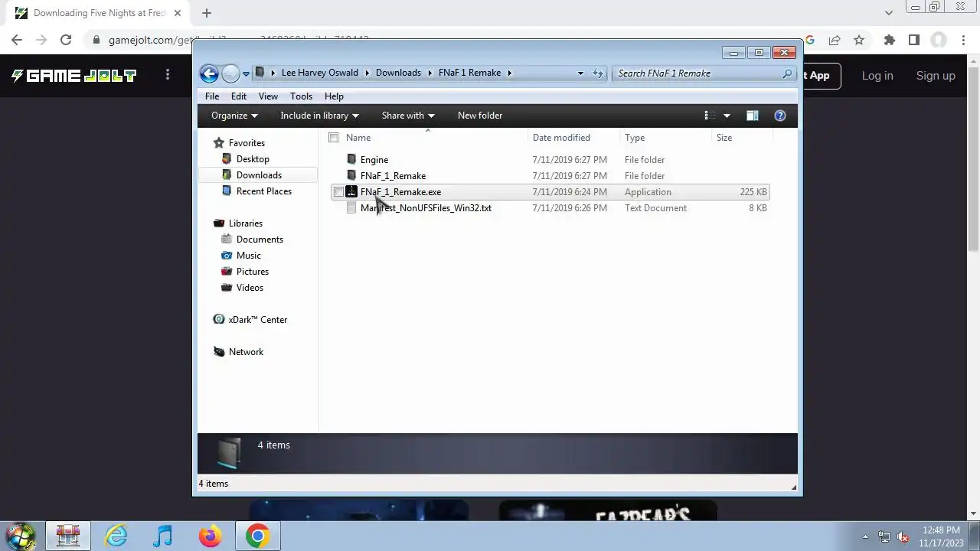Image resolution: width=980 pixels, height=551 pixels.
Task: Click the Chrome reload page icon
Action: [x=66, y=40]
